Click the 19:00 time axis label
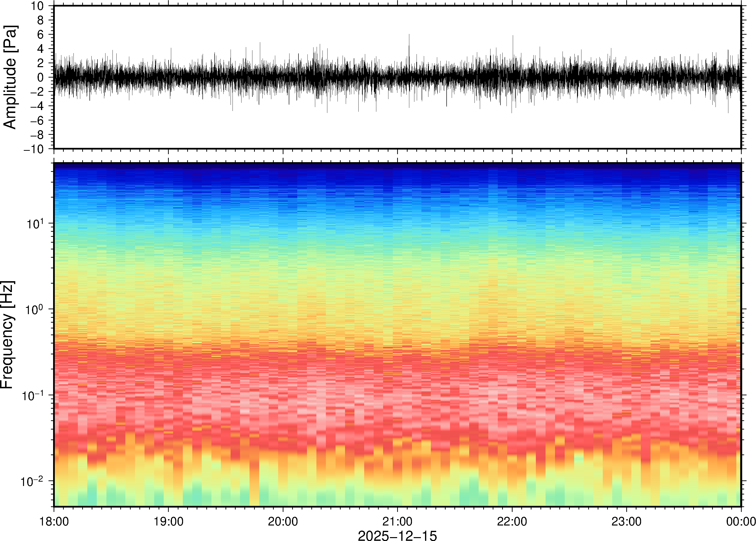Screen dimensions: 756x541 [168, 522]
